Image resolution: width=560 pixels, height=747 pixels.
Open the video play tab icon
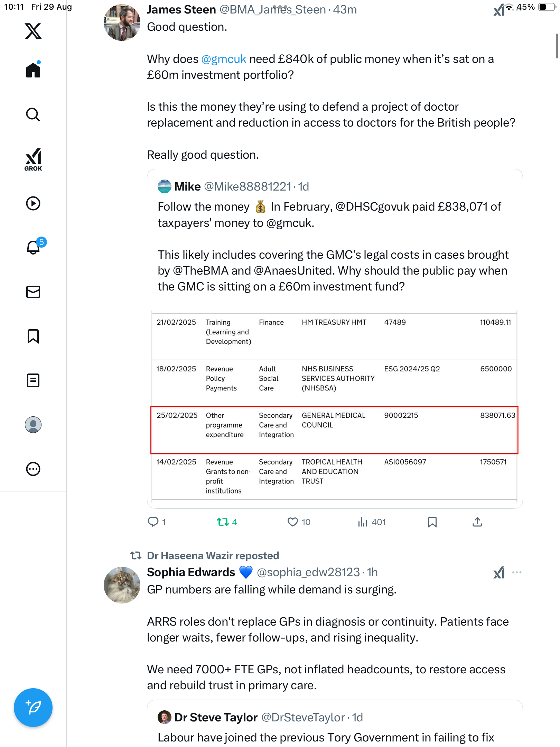33,203
